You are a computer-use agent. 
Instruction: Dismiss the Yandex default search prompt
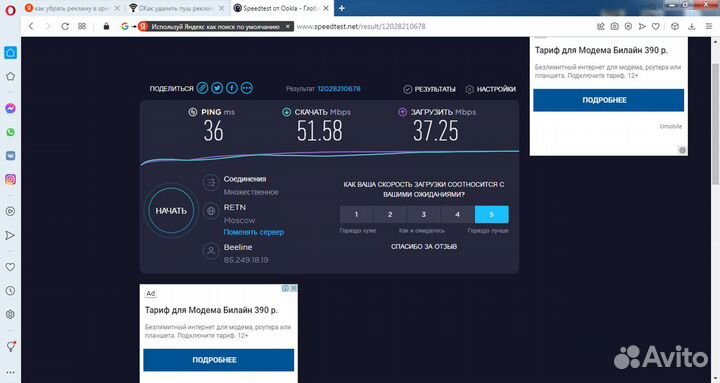pyautogui.click(x=288, y=26)
